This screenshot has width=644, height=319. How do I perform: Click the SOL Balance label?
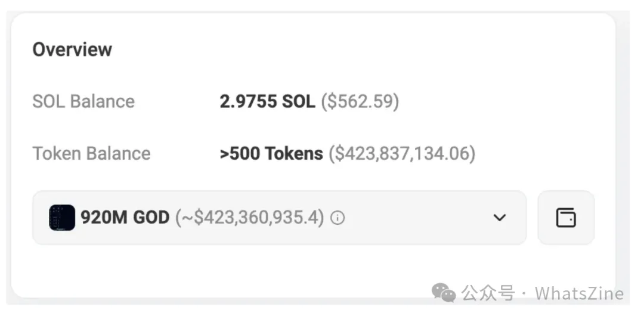[83, 101]
